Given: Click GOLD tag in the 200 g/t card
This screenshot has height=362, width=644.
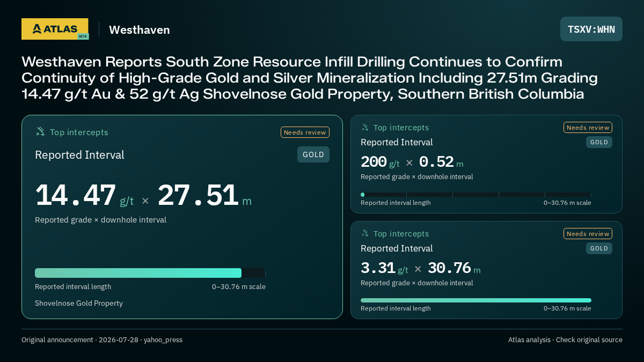Looking at the screenshot, I should click(x=599, y=142).
